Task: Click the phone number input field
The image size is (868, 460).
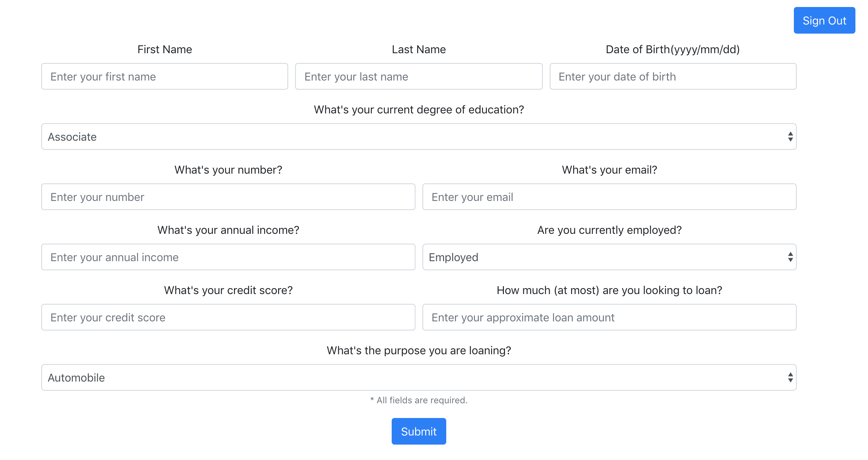Action: click(228, 197)
